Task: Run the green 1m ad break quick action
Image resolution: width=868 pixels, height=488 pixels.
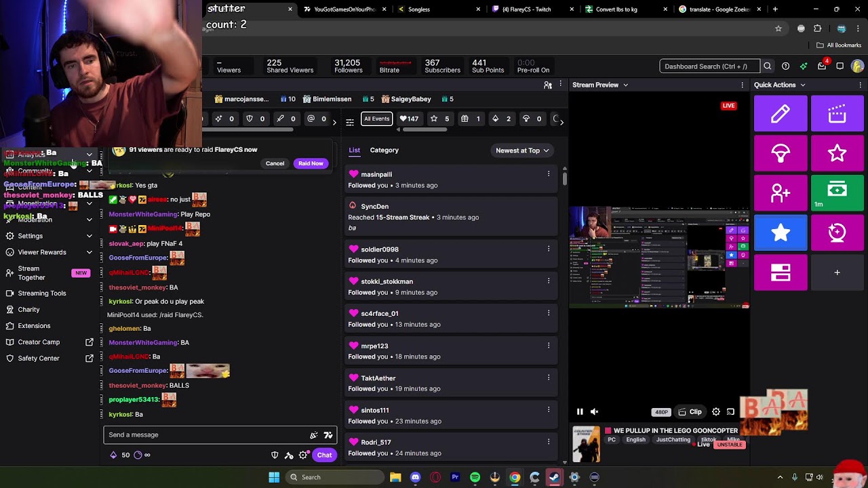Action: point(837,193)
